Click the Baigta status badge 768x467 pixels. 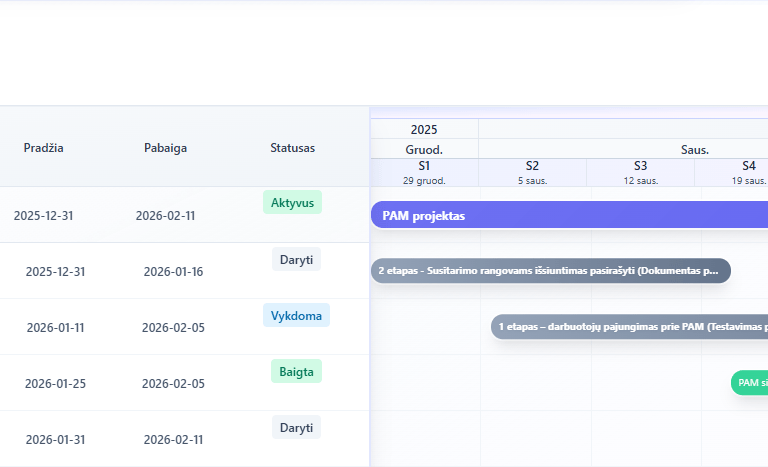pyautogui.click(x=296, y=371)
